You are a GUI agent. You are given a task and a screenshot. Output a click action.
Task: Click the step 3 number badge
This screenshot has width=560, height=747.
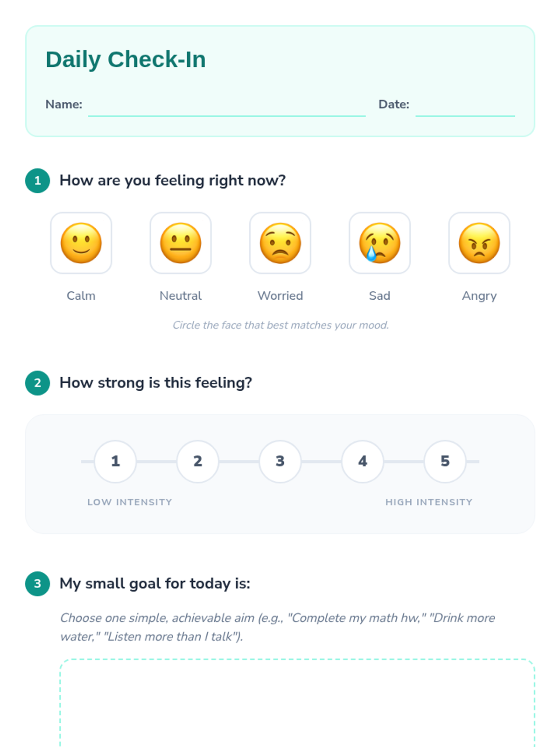[x=38, y=584]
